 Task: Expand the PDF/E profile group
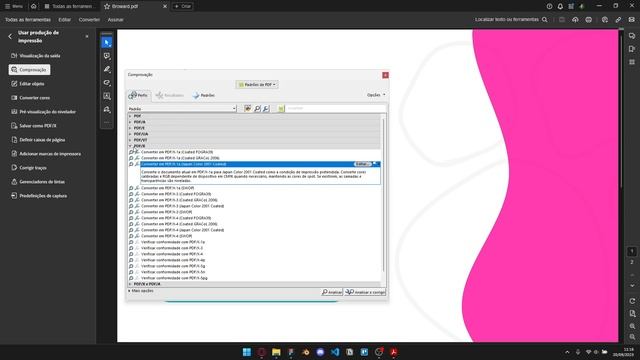coord(130,128)
